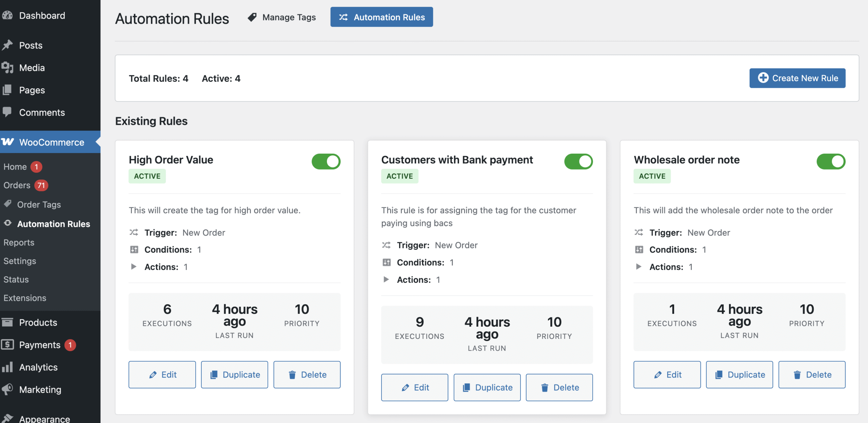Edit the Customers with Bank payment rule

(x=414, y=387)
